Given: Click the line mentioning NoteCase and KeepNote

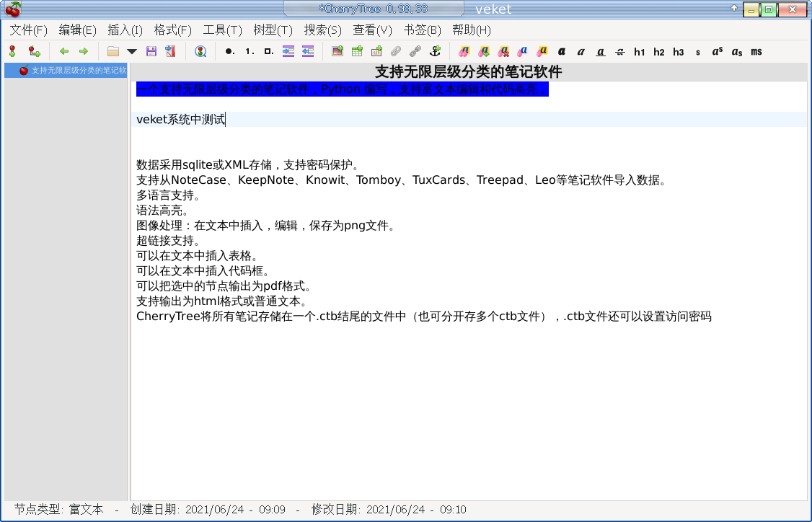Looking at the screenshot, I should point(402,180).
